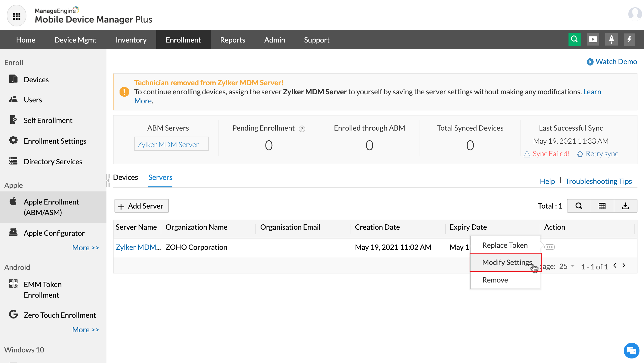Open the live chat bubble icon

tap(631, 350)
